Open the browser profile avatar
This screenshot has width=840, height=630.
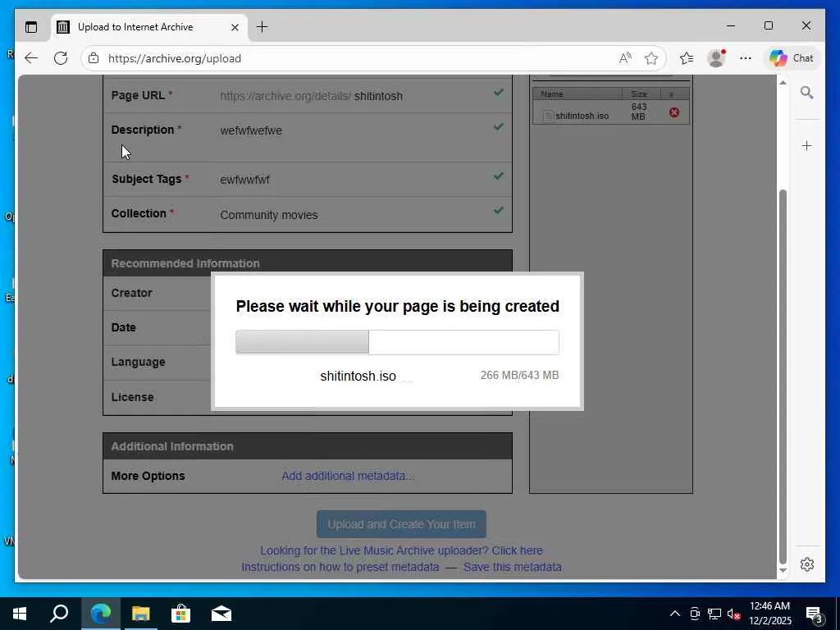click(x=716, y=58)
